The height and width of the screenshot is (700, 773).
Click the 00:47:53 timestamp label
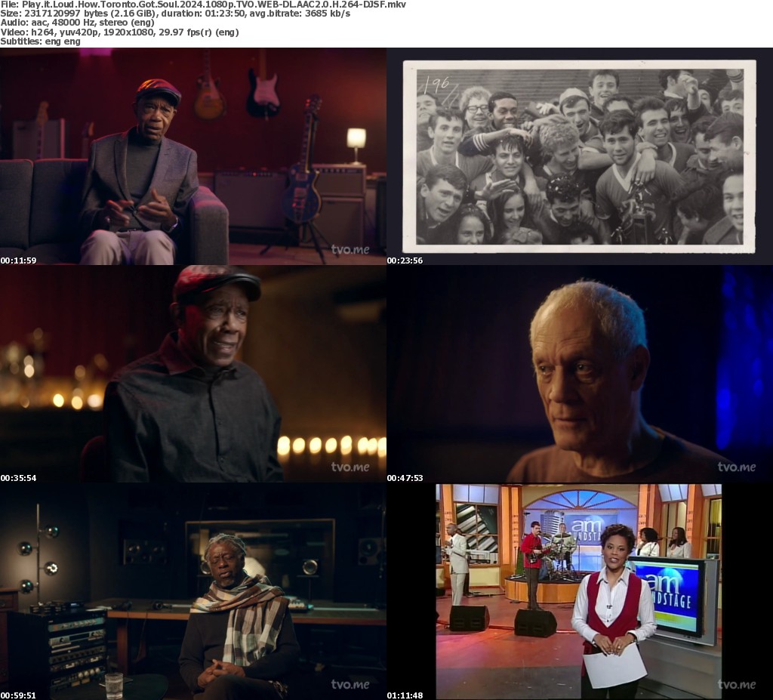pyautogui.click(x=405, y=478)
